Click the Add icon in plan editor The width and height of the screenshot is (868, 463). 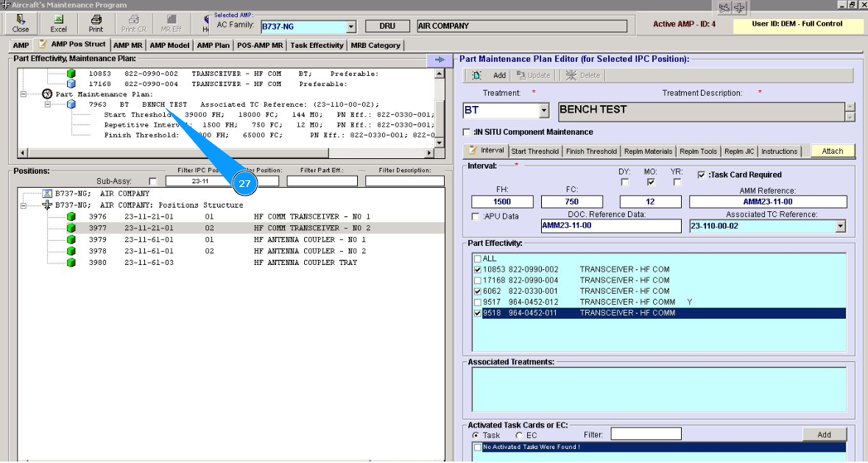pyautogui.click(x=478, y=75)
